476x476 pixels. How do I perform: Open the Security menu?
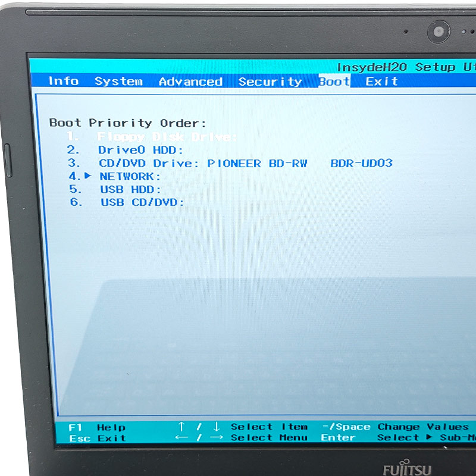[x=271, y=82]
